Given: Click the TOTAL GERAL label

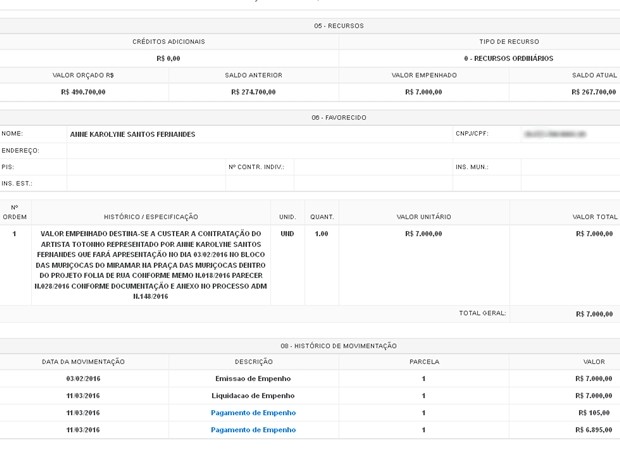Looking at the screenshot, I should [482, 313].
